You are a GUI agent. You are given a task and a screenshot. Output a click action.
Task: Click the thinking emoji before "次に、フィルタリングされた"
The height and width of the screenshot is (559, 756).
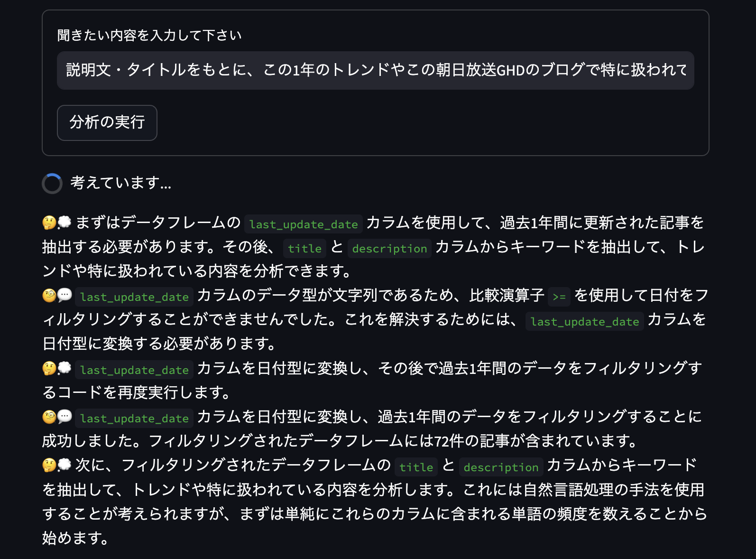click(49, 465)
